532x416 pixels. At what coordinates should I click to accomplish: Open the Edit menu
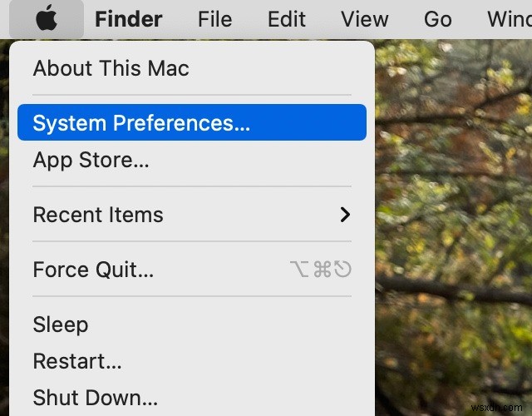pos(287,19)
